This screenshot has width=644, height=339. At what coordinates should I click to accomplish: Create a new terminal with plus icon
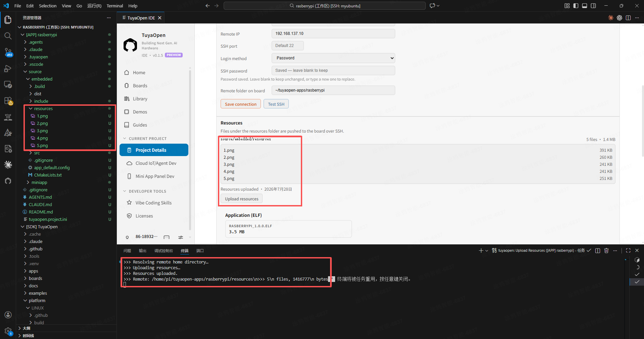tap(481, 250)
